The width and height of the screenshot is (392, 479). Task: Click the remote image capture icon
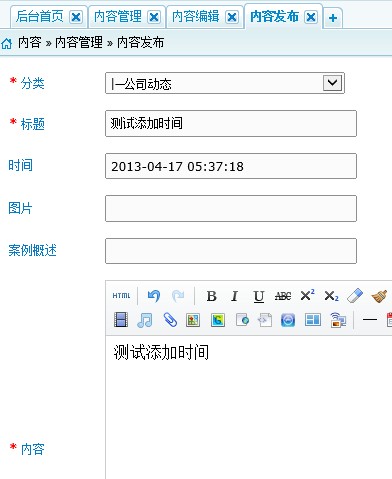coord(338,320)
